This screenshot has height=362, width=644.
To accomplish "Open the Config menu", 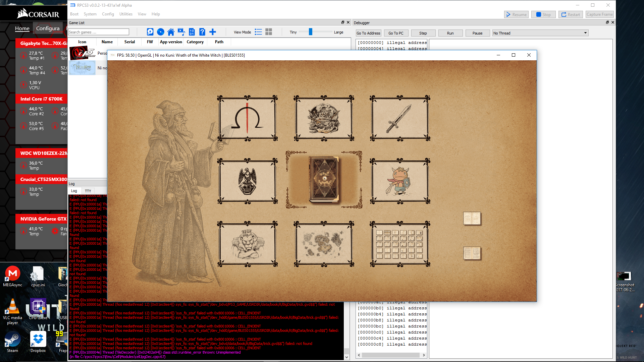I will pyautogui.click(x=108, y=14).
